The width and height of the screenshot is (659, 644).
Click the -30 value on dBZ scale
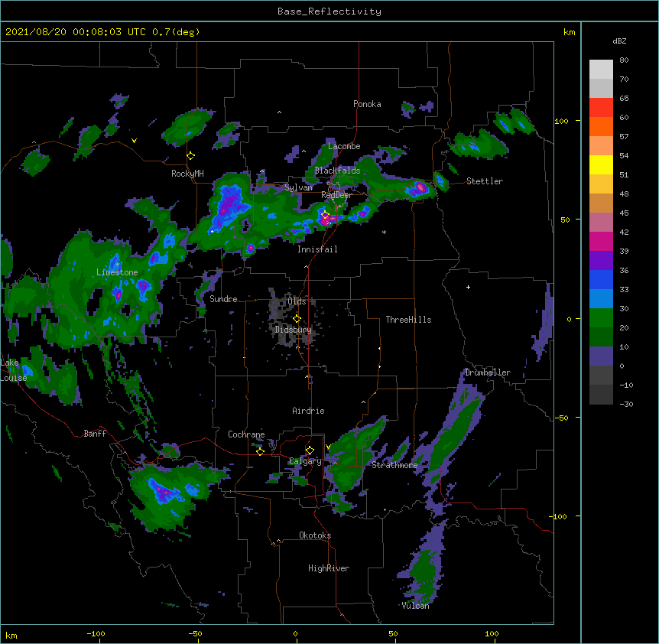click(626, 405)
